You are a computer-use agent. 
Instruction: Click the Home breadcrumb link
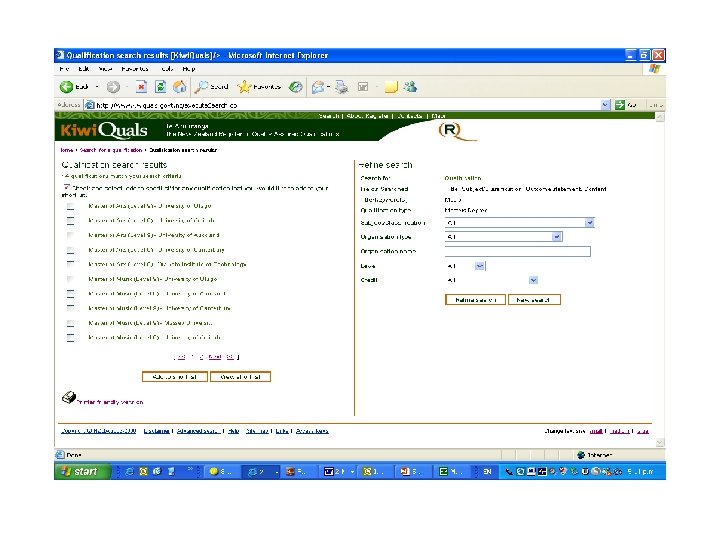pyautogui.click(x=67, y=150)
